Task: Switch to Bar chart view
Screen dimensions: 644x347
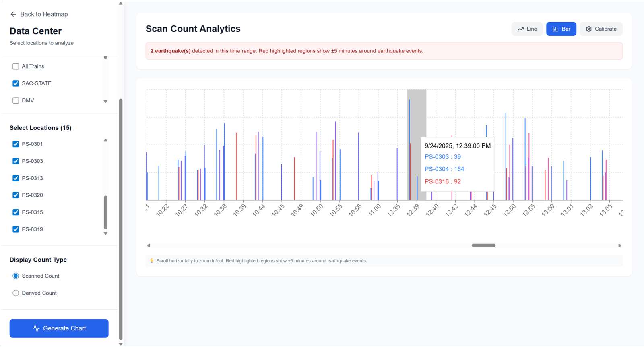Action: point(561,29)
